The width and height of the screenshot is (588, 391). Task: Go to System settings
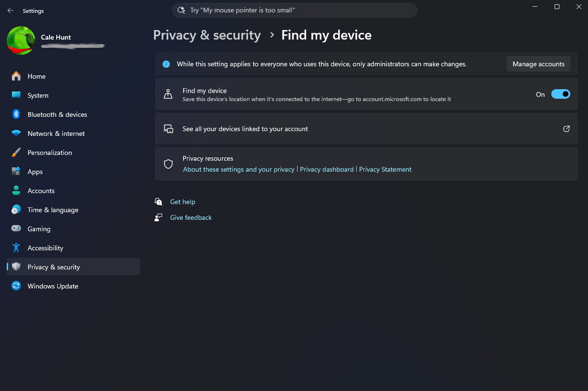tap(73, 95)
